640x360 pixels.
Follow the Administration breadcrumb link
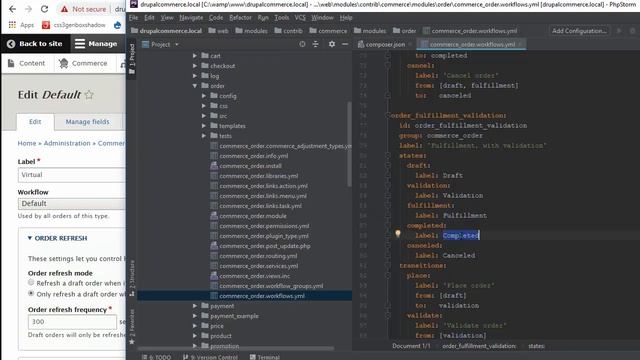67,143
